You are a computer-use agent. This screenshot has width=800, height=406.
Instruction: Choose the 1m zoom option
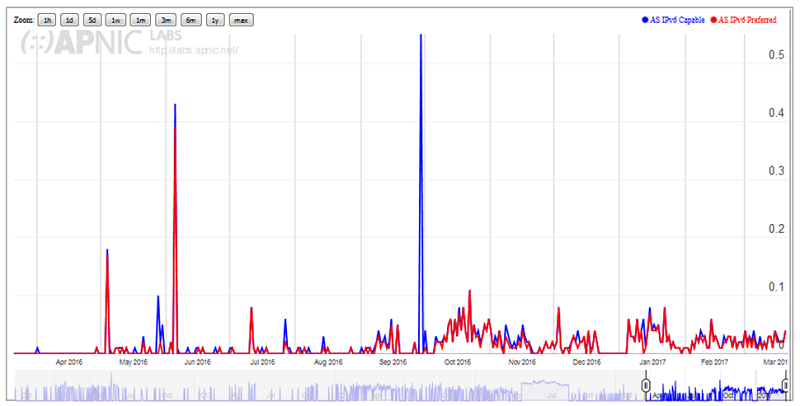click(141, 20)
